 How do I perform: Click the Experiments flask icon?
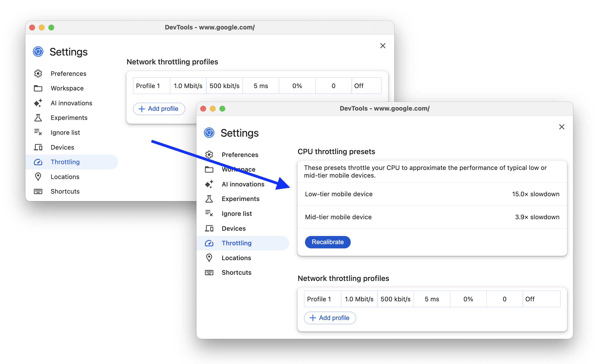[x=210, y=199]
